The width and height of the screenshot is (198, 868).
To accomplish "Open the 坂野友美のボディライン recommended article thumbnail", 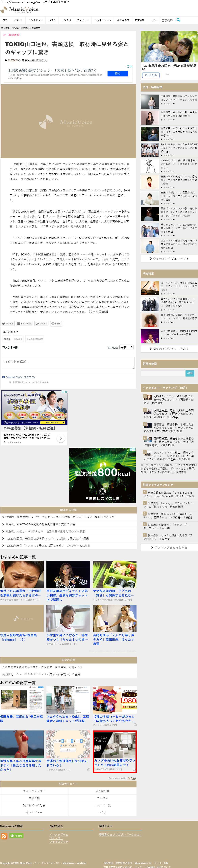I will click(68, 574).
